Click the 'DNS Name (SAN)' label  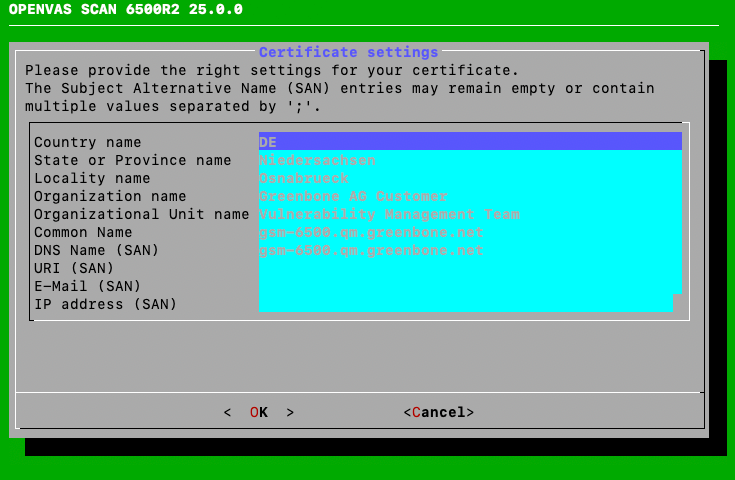[97, 250]
